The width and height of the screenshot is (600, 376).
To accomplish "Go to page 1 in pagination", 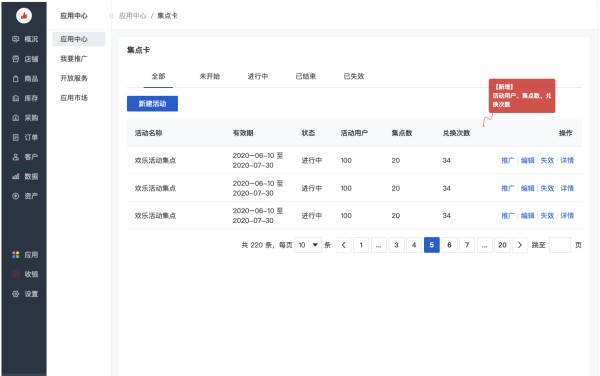I will click(x=361, y=245).
